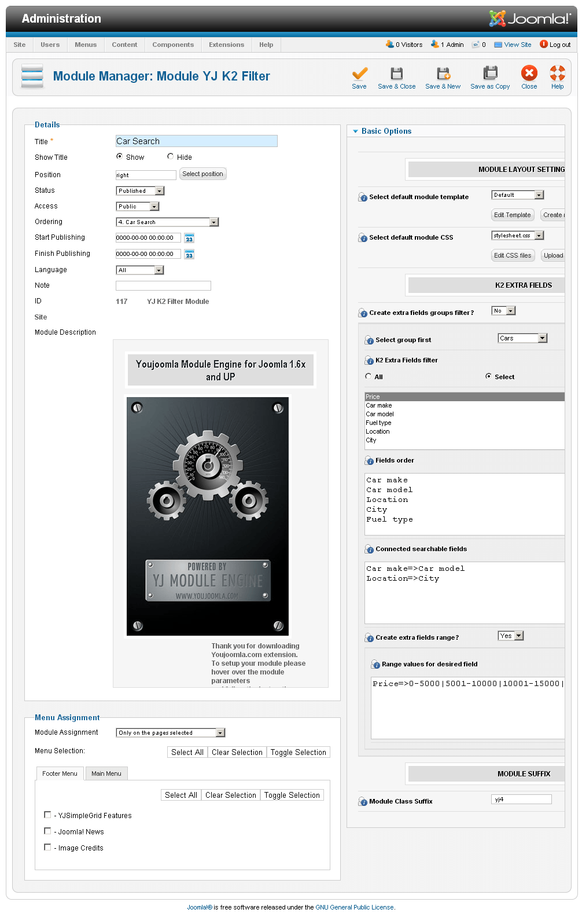582x924 pixels.
Task: Click the Visitors users icon
Action: (390, 45)
